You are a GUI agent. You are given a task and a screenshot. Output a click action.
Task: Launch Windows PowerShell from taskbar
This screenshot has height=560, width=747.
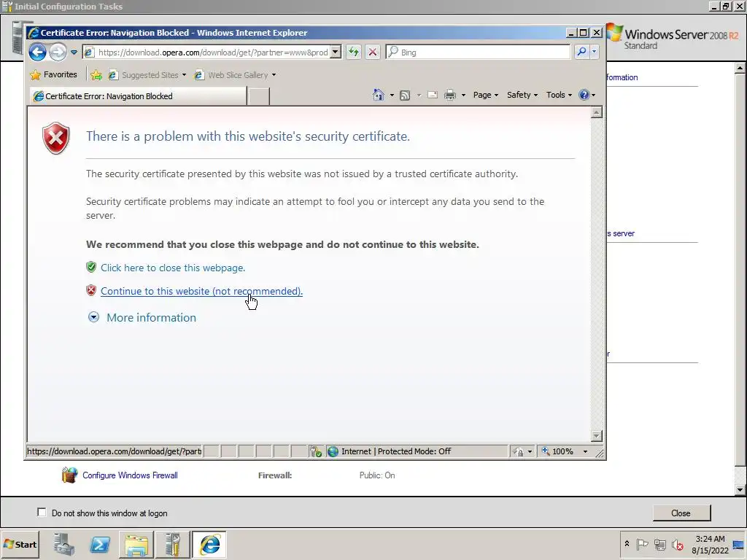[100, 544]
